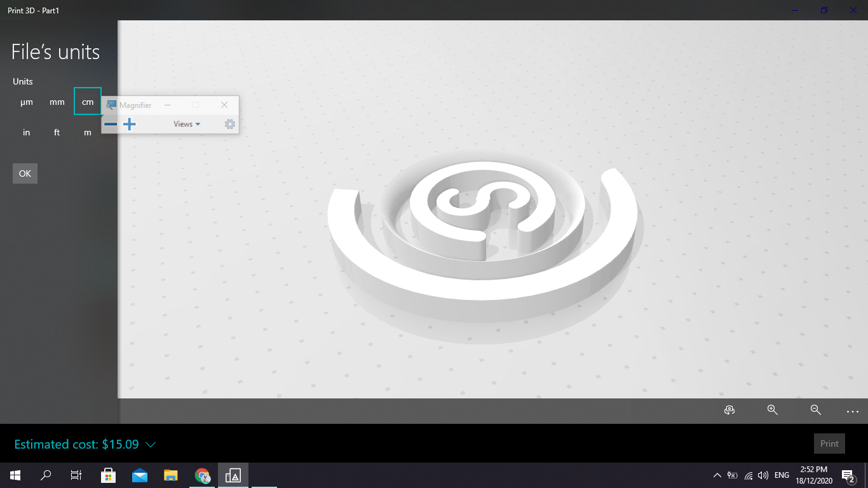Click the Print button
Image resolution: width=868 pixels, height=488 pixels.
click(x=829, y=444)
